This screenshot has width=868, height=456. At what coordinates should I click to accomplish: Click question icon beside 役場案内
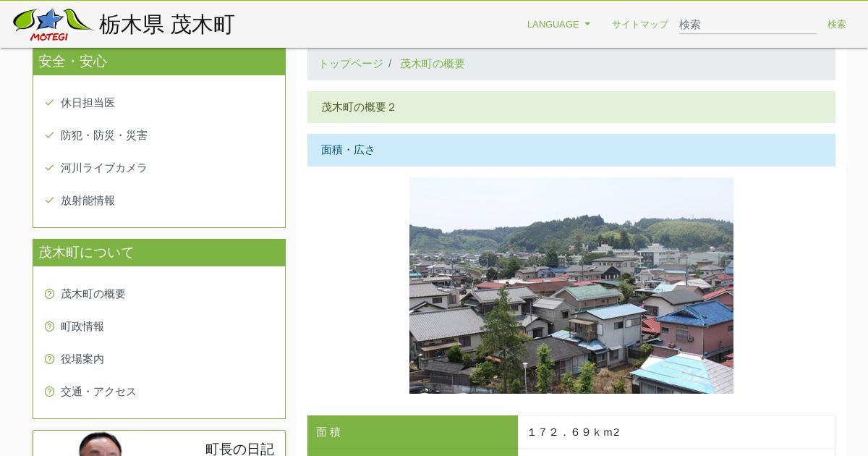pos(49,359)
